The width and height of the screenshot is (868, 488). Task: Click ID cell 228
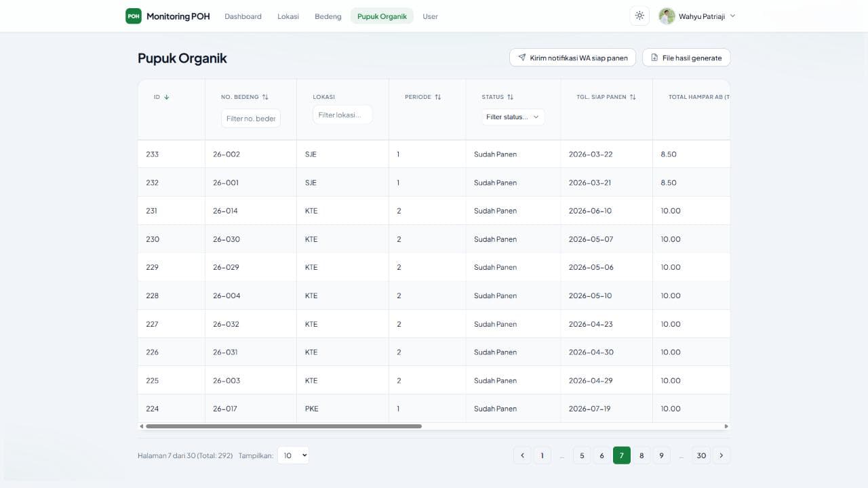153,296
